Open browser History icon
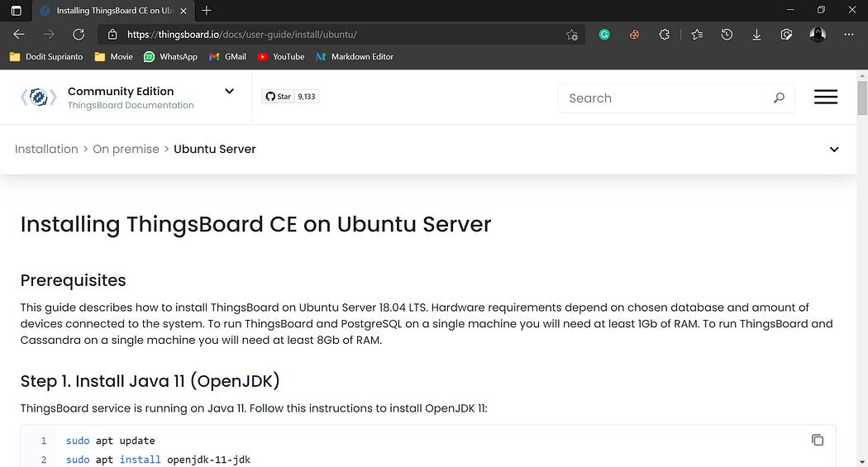 point(727,35)
